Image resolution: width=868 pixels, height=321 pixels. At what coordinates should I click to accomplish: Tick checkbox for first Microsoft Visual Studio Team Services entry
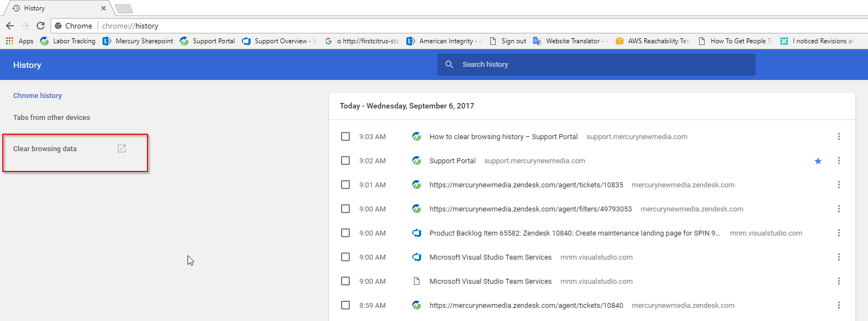(x=345, y=257)
